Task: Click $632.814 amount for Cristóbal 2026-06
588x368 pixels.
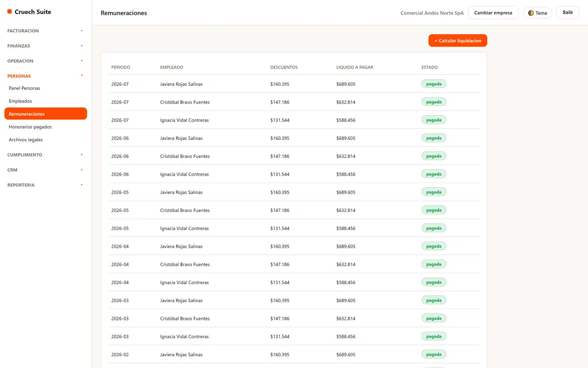Action: tap(346, 157)
